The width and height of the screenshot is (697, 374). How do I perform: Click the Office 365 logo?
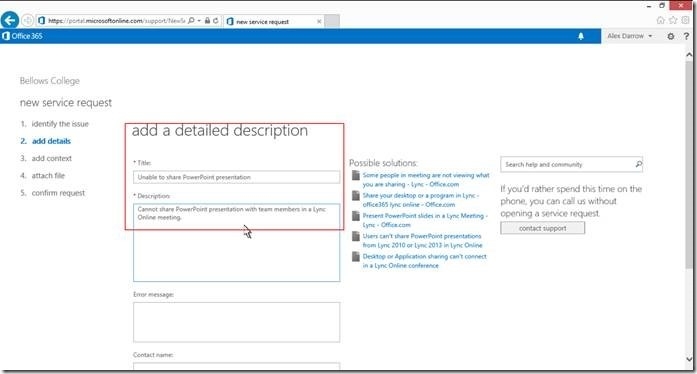22,36
